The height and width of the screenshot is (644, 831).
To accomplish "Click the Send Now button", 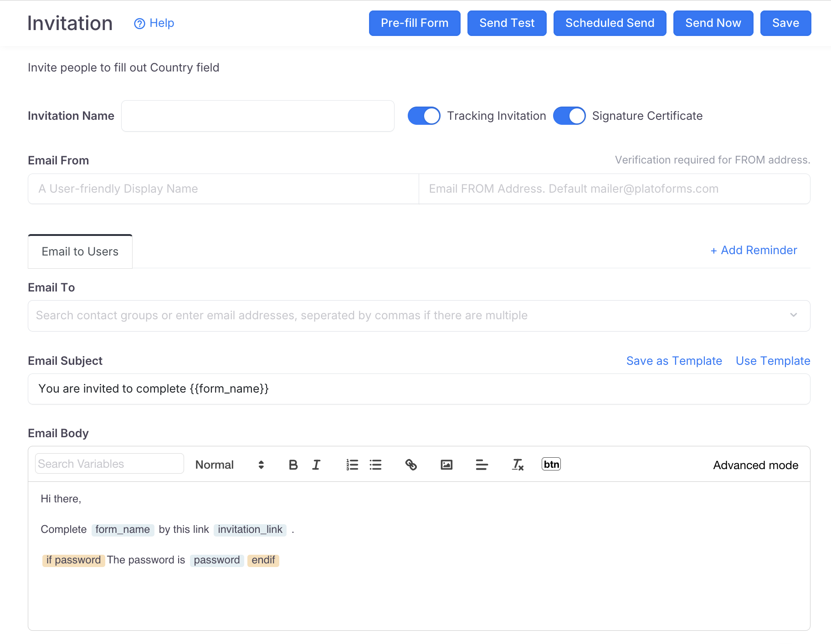I will 713,23.
